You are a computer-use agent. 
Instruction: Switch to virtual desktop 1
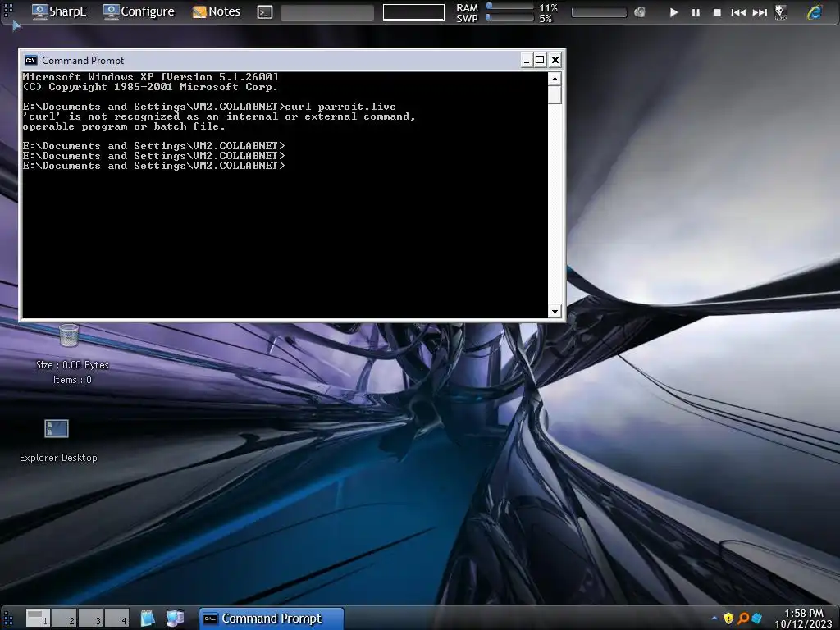pos(38,618)
